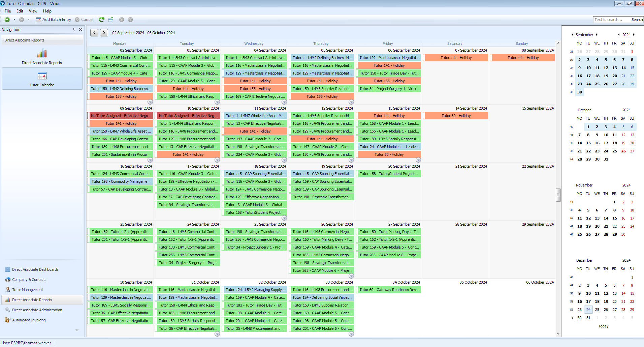Screen dimensions: 644x347
Task: Click the Search button
Action: coord(637,20)
